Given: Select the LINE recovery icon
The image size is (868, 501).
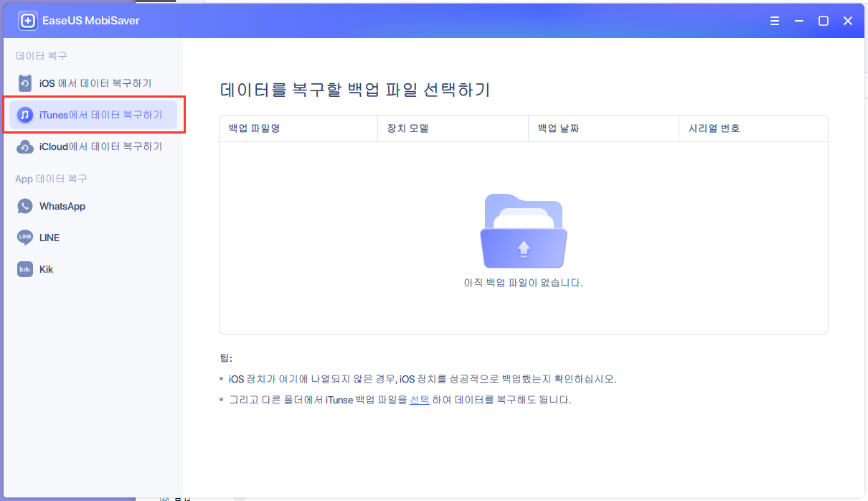Looking at the screenshot, I should click(24, 238).
